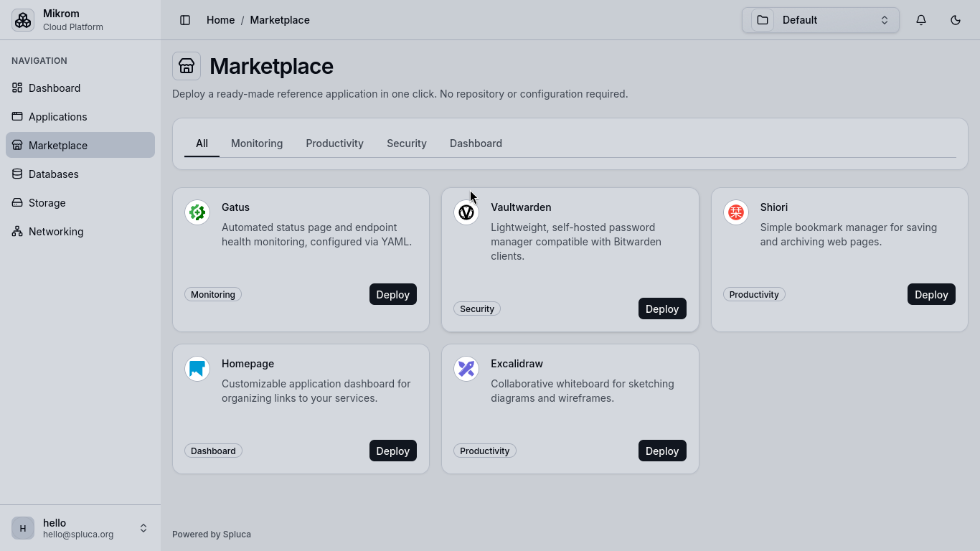
Task: Filter by the Dashboard category tab
Action: coord(476,143)
